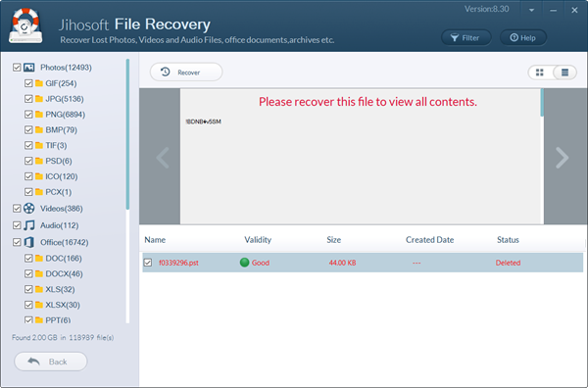Open the Help button
The width and height of the screenshot is (588, 388).
[523, 37]
